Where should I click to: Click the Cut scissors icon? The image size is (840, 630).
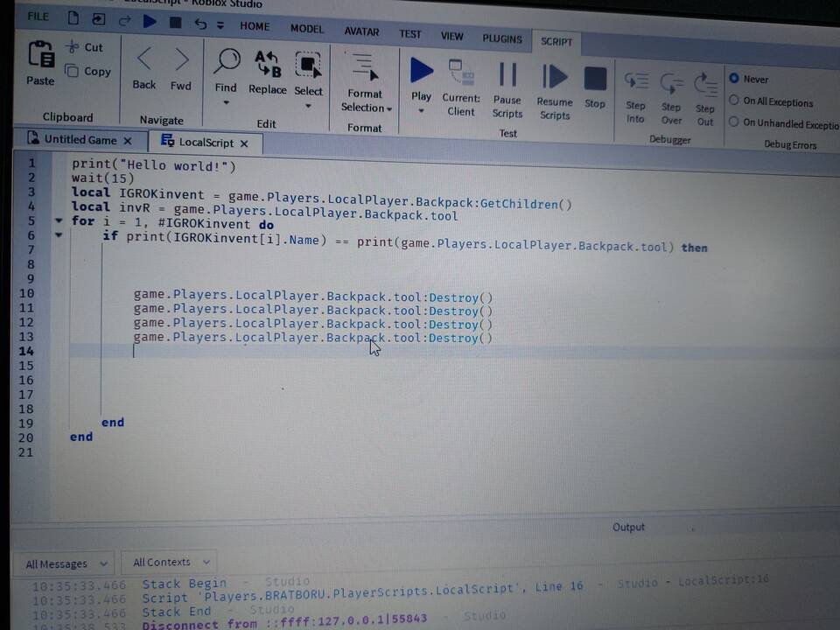coord(72,47)
